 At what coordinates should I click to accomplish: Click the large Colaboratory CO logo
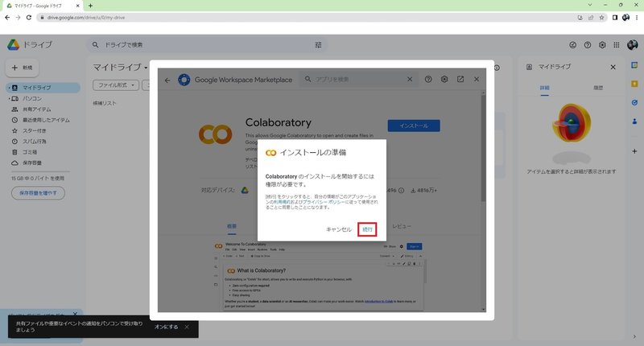[215, 134]
